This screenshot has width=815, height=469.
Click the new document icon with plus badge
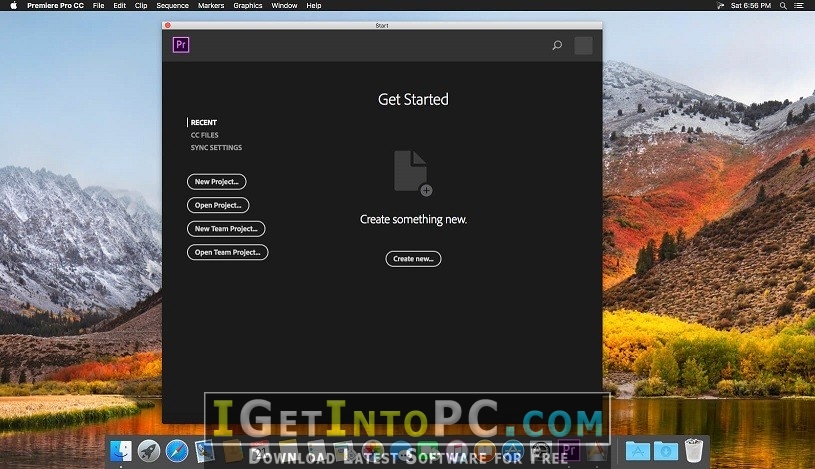[413, 173]
